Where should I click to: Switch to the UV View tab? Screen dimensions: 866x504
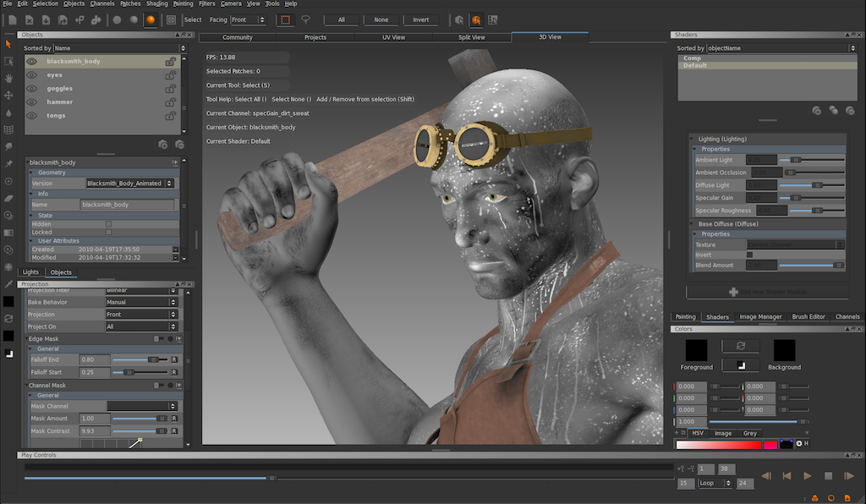(394, 37)
